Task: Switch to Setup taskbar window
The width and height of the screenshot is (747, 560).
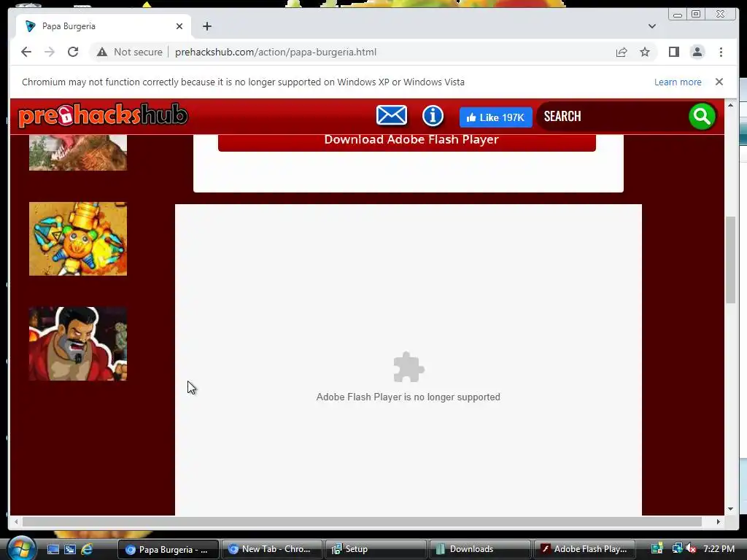Action: tap(376, 549)
